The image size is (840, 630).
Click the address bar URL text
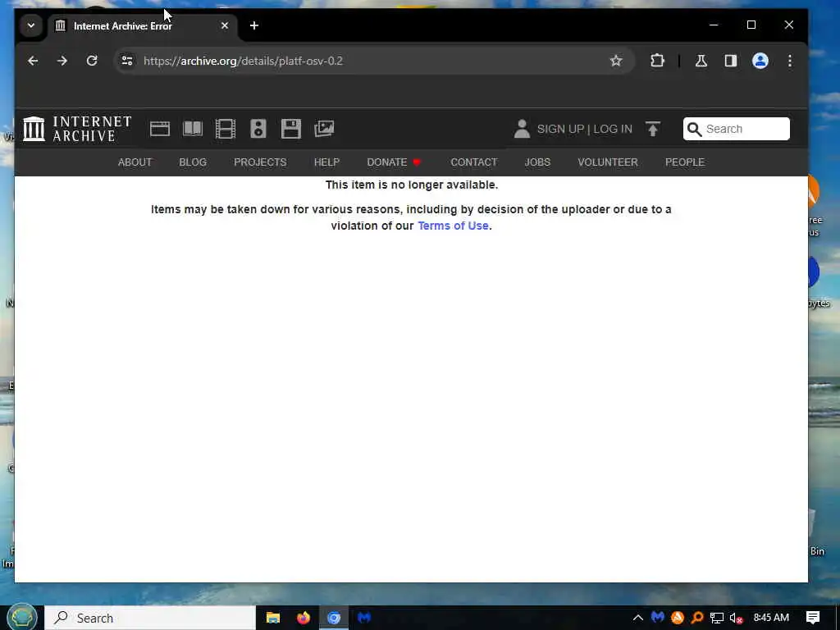(243, 61)
